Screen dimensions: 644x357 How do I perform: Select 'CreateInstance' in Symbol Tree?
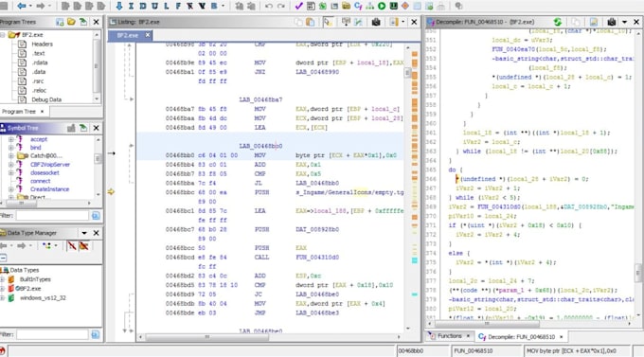point(49,189)
